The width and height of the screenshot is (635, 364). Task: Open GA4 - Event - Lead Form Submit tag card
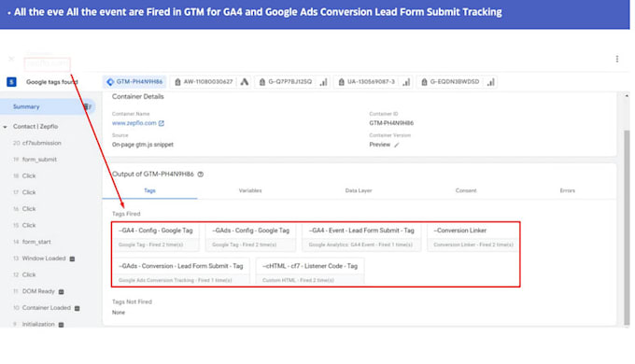(x=361, y=237)
